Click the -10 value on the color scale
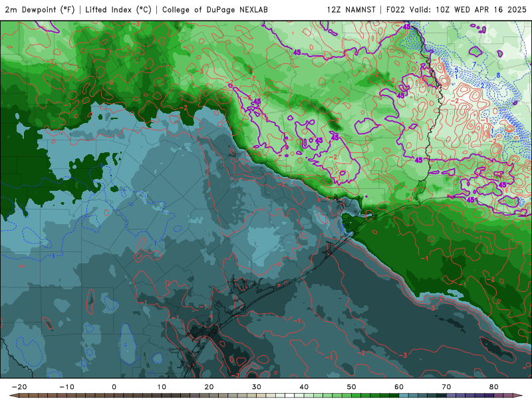 66,387
